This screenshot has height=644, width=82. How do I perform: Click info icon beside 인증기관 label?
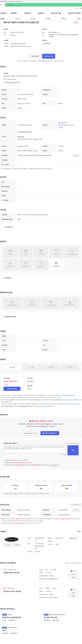(48, 510)
